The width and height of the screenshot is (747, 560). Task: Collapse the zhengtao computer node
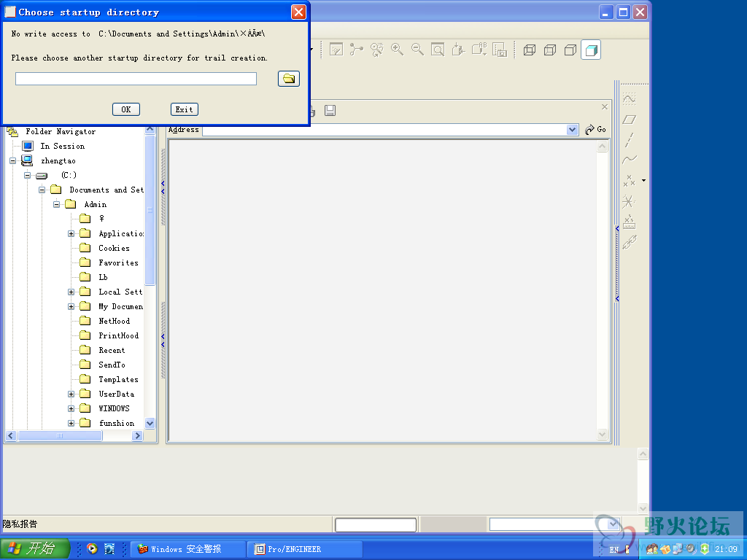[13, 161]
